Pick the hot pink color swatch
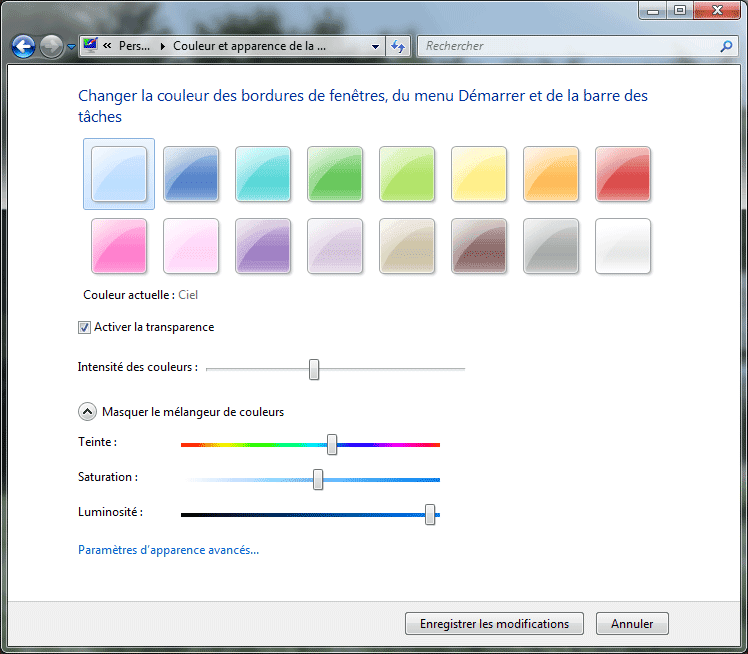 coord(119,246)
